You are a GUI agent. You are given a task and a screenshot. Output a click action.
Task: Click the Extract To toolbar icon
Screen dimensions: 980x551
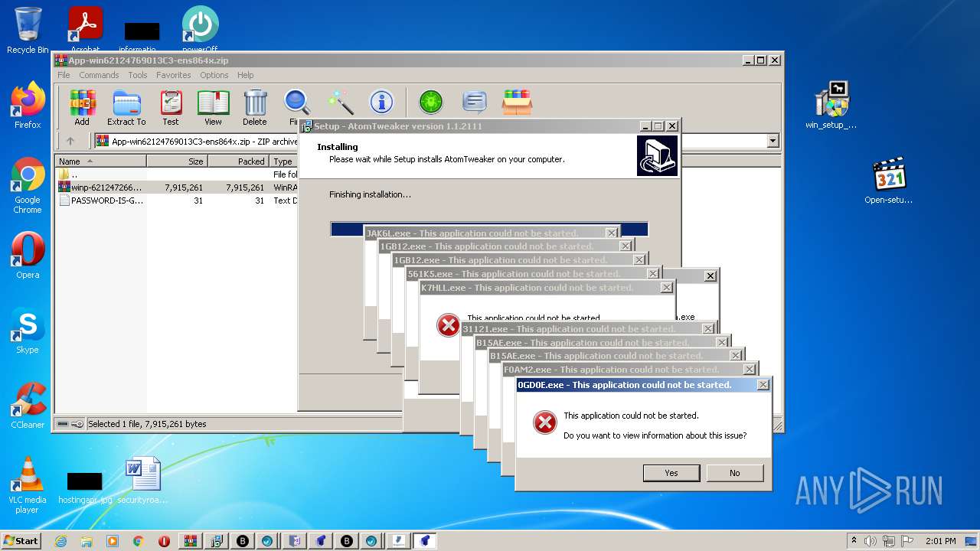(126, 108)
